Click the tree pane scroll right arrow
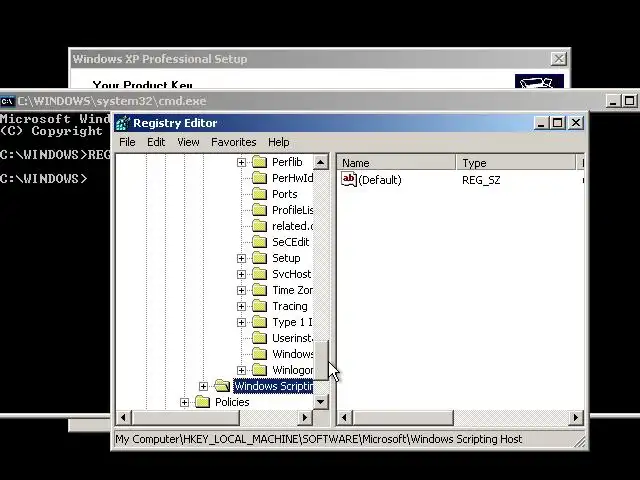Image resolution: width=640 pixels, height=480 pixels. coord(305,417)
